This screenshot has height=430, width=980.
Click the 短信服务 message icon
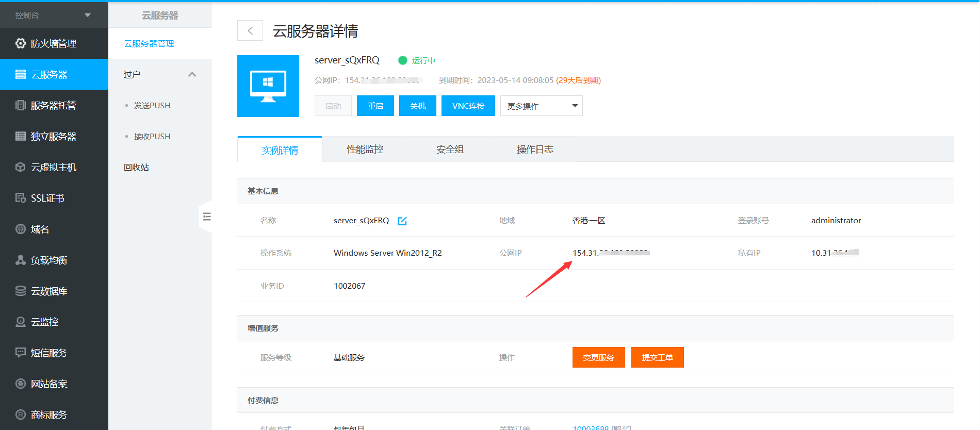[21, 353]
